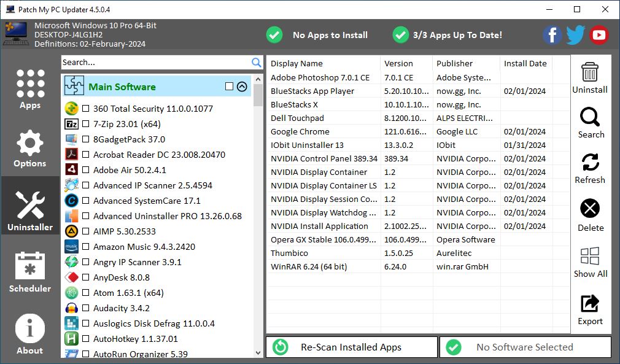Click the 7-Zip app icon
The width and height of the screenshot is (620, 364).
[72, 124]
